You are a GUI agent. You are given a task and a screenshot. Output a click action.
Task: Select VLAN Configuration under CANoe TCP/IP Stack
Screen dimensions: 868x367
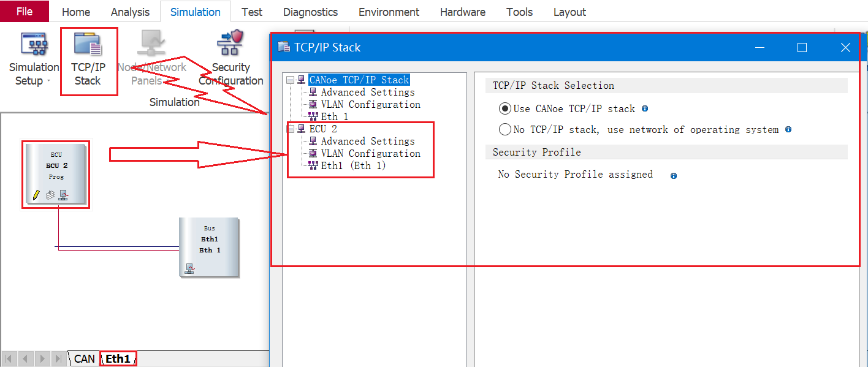(371, 104)
